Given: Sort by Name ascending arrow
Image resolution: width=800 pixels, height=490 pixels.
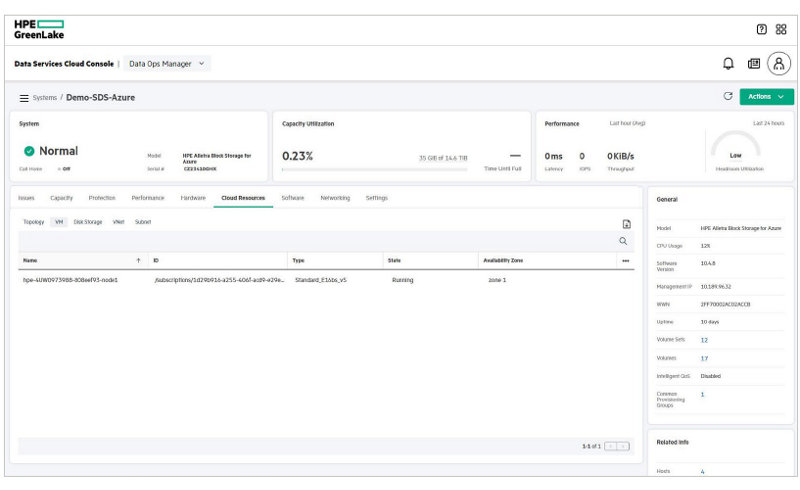Looking at the screenshot, I should [x=138, y=260].
